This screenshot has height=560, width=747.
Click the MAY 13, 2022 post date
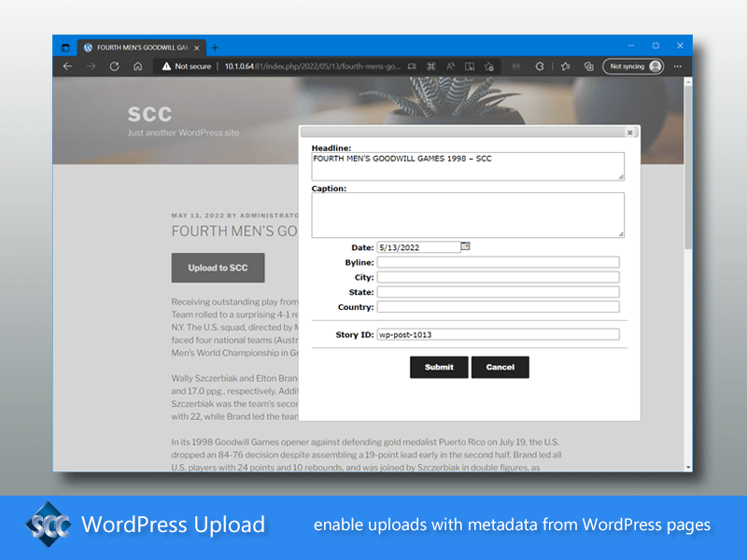click(198, 216)
